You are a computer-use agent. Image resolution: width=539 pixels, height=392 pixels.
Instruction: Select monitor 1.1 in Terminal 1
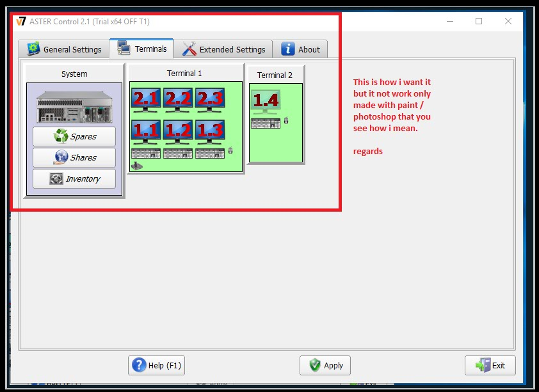[x=146, y=132]
